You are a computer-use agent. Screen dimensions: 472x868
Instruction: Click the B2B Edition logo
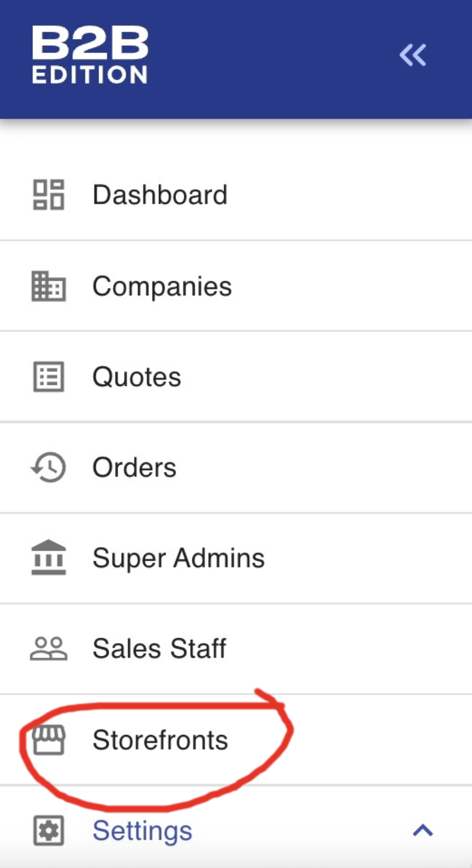click(x=90, y=55)
